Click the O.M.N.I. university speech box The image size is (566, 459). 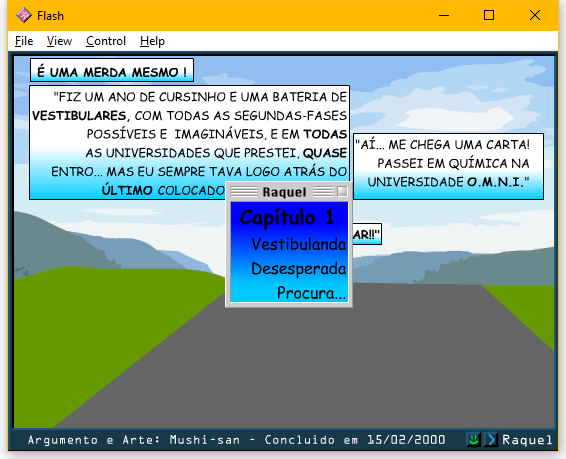448,166
